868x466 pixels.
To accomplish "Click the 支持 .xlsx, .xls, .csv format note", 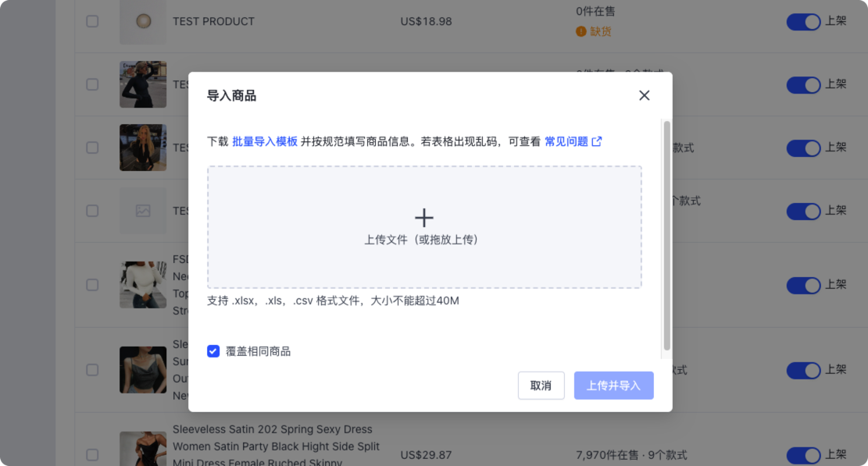I will pyautogui.click(x=333, y=301).
